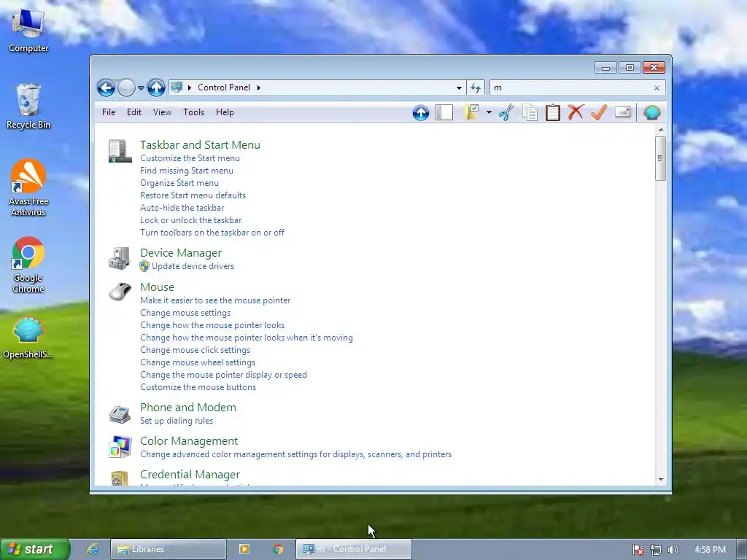Click 'Change how the mouse pointer looks' link

click(212, 325)
